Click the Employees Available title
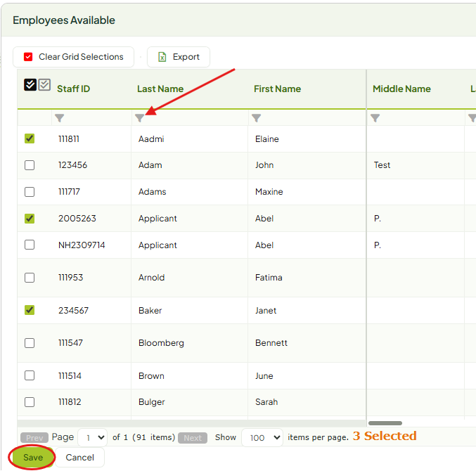 click(64, 20)
